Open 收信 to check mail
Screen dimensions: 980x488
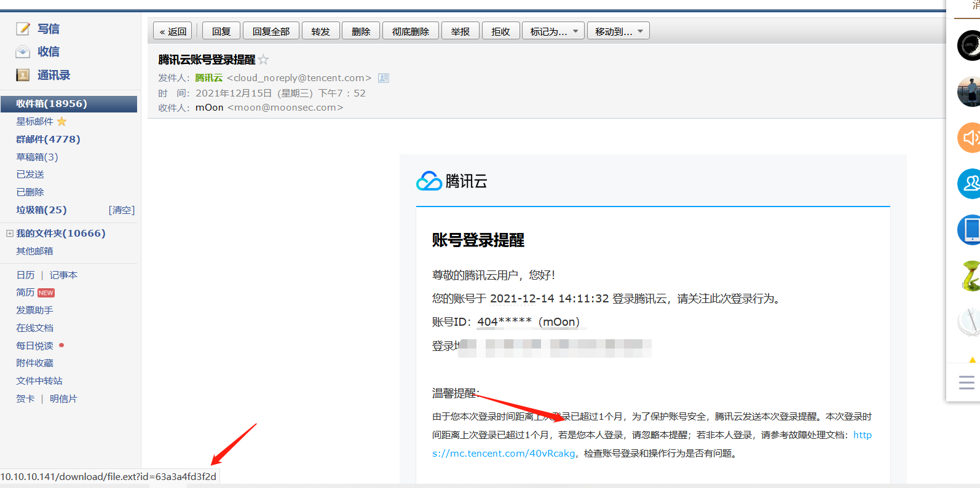49,52
